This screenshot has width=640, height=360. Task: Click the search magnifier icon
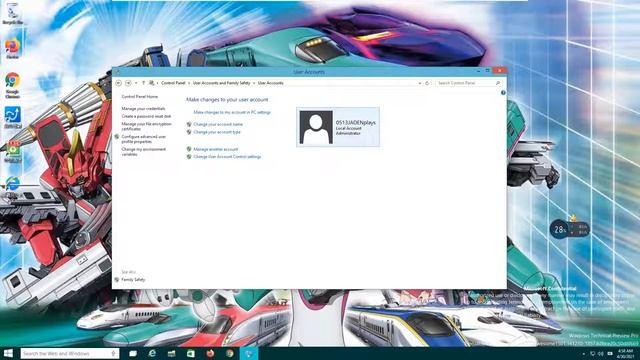coord(498,83)
